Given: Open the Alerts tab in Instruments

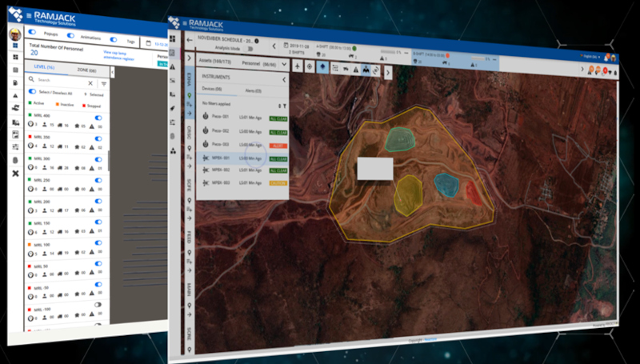Looking at the screenshot, I should tap(253, 93).
